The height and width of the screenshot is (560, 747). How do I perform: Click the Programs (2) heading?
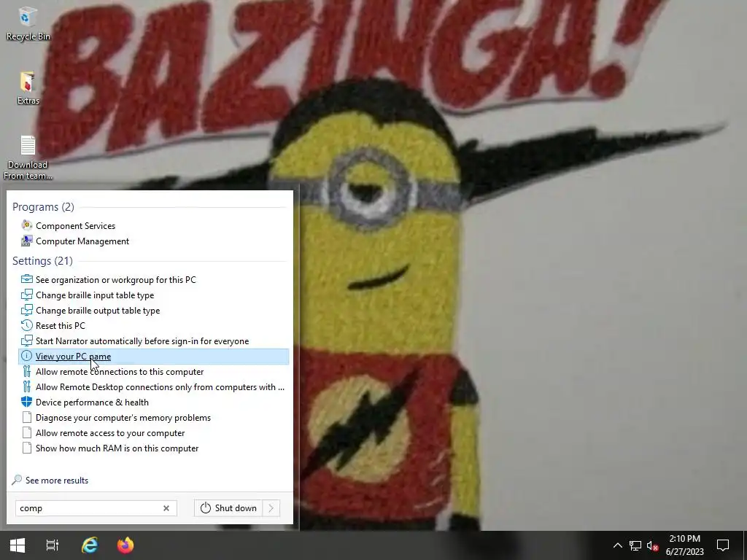(x=43, y=206)
